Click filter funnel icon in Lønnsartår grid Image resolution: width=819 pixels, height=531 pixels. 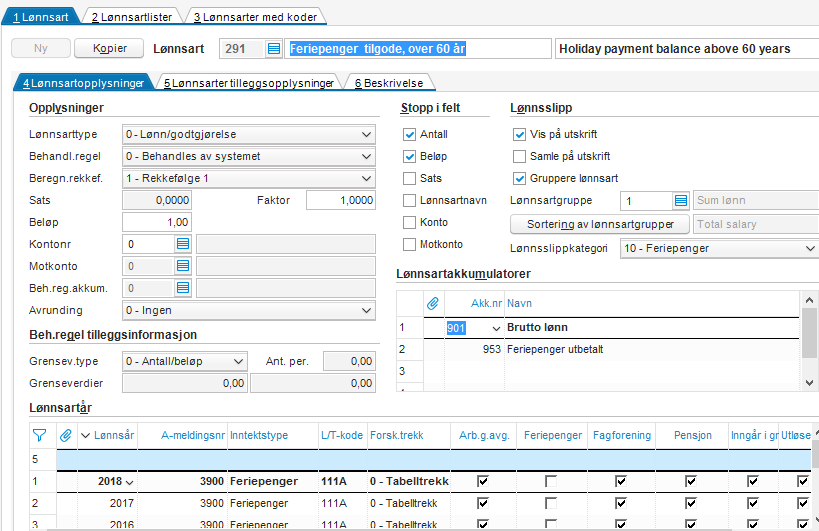click(39, 435)
